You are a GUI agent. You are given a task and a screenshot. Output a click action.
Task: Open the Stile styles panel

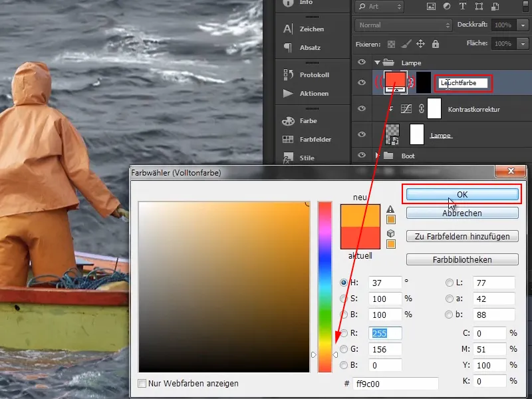pyautogui.click(x=299, y=158)
